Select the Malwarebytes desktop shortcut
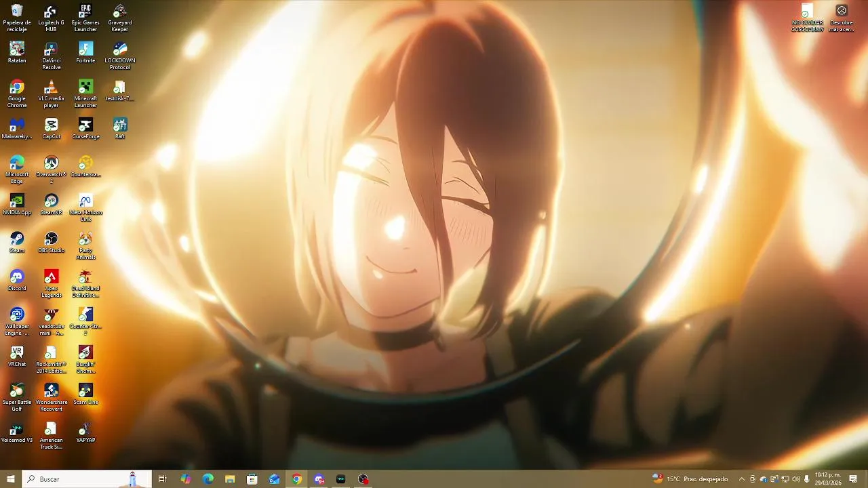The image size is (868, 488). (x=17, y=129)
